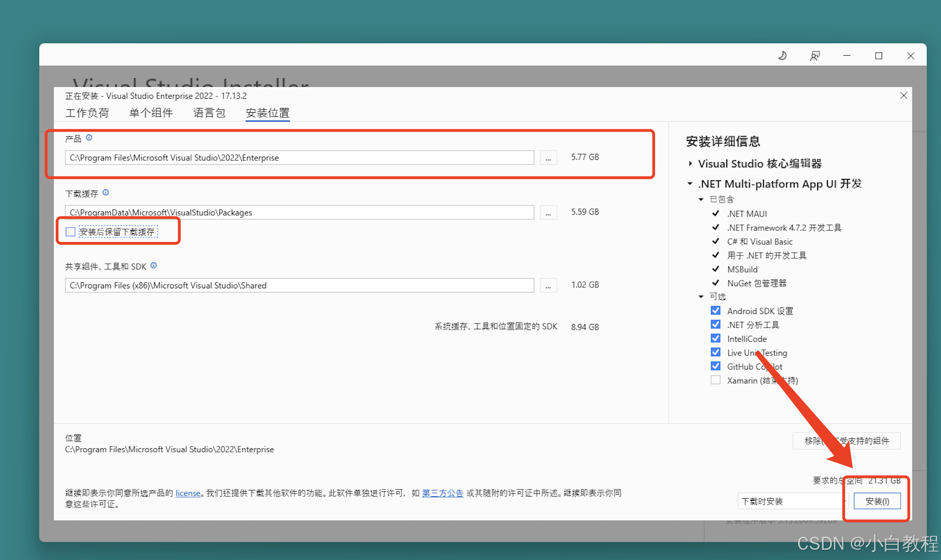
Task: Collapse .NET Multi-platform App UI 开发 section
Action: pos(690,184)
